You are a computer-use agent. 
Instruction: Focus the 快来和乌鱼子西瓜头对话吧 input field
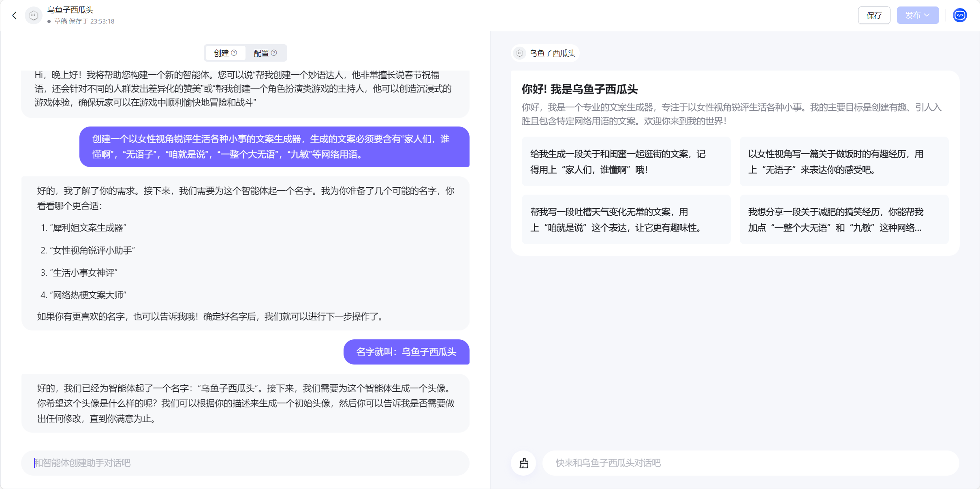coord(749,463)
